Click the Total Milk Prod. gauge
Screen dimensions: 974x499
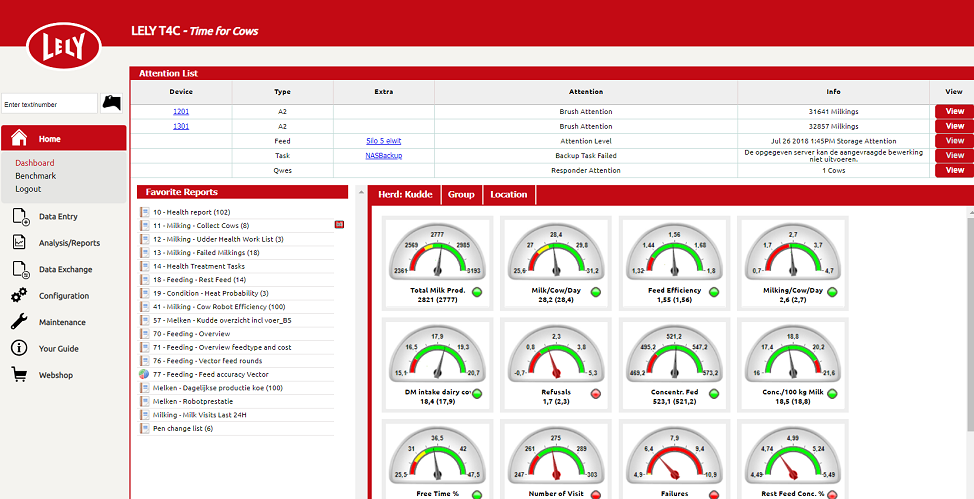click(438, 252)
